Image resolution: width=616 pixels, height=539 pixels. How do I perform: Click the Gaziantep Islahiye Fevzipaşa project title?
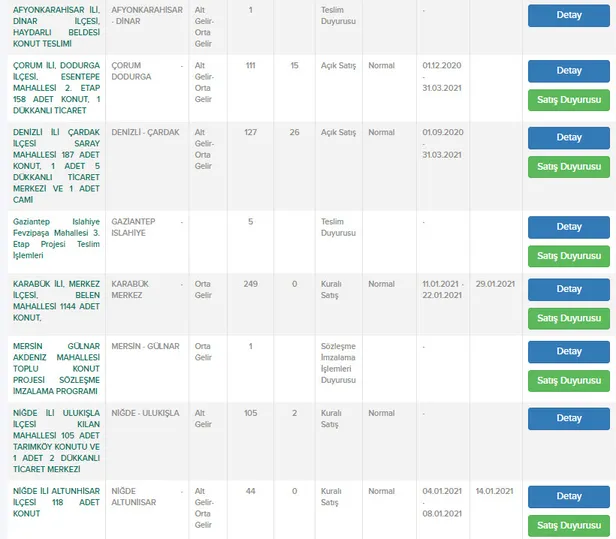[x=55, y=236]
